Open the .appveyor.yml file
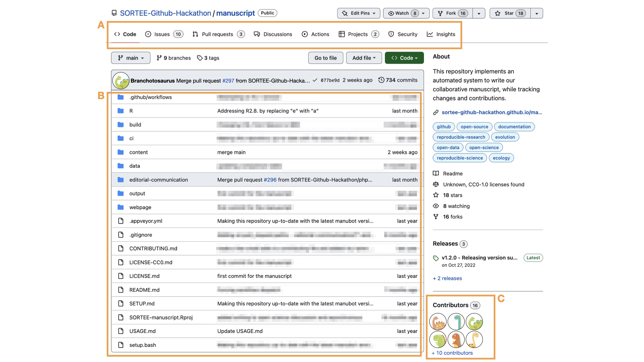644x362 pixels. (x=146, y=221)
